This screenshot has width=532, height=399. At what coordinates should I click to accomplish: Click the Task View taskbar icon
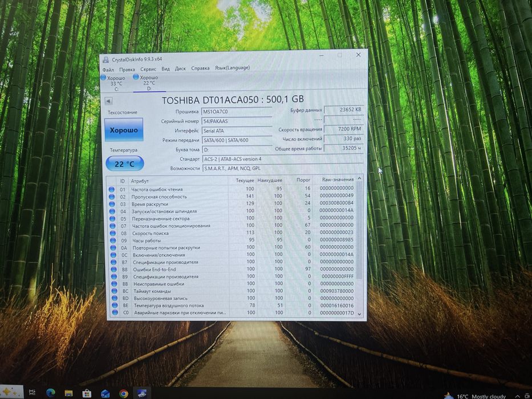click(33, 393)
